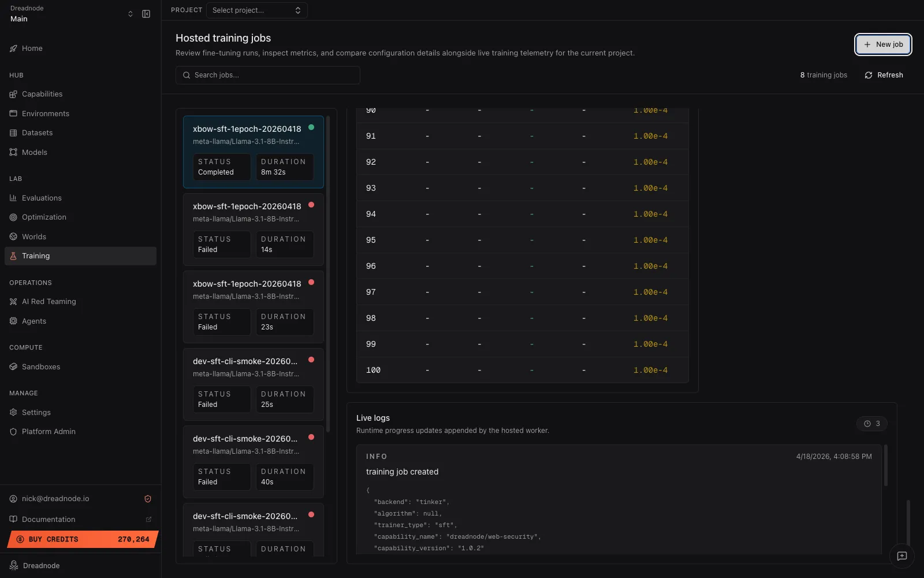
Task: Select the Capabilities icon under HUB
Action: pyautogui.click(x=14, y=94)
